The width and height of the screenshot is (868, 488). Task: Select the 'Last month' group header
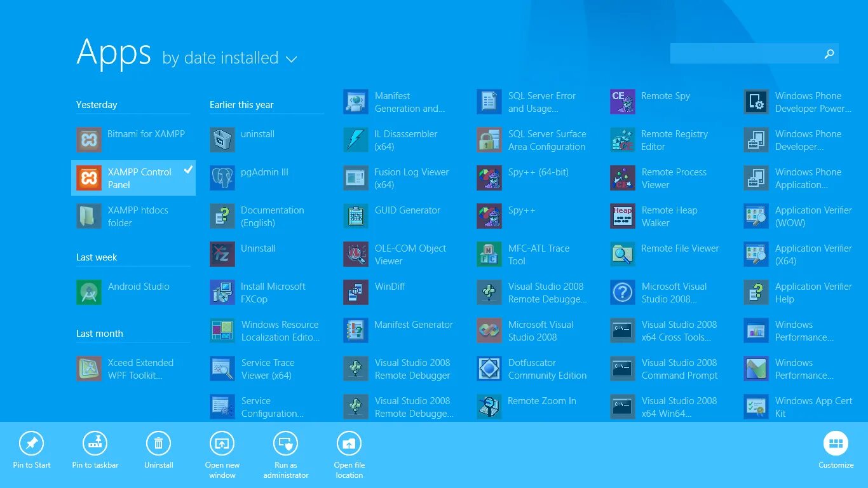coord(100,334)
